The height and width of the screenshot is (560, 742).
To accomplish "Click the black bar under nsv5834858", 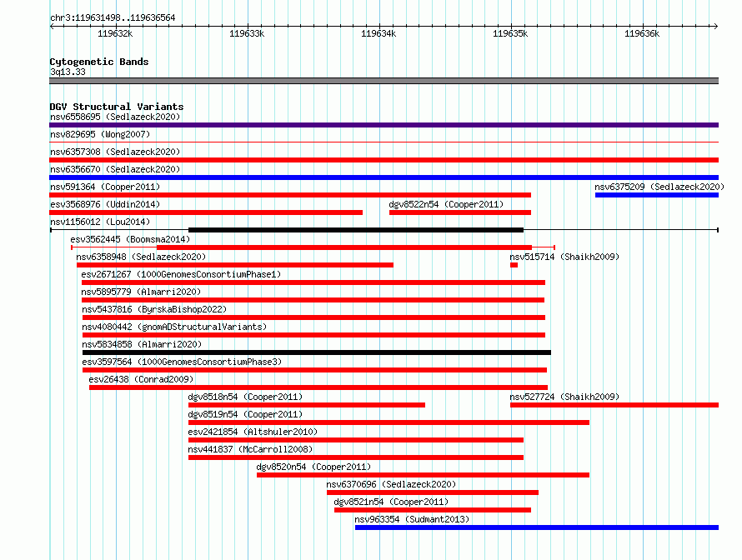I will click(x=317, y=352).
